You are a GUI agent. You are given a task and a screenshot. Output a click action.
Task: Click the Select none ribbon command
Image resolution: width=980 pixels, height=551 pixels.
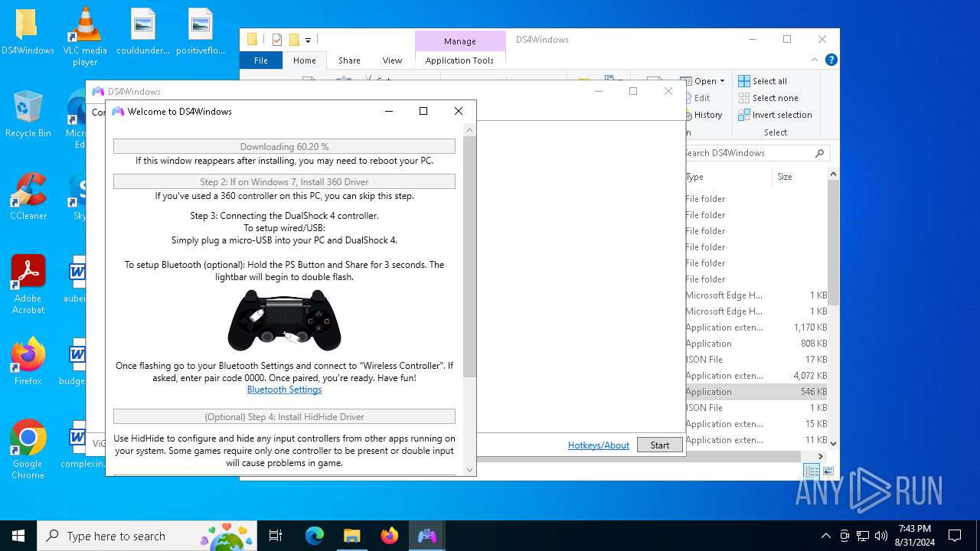(x=768, y=98)
